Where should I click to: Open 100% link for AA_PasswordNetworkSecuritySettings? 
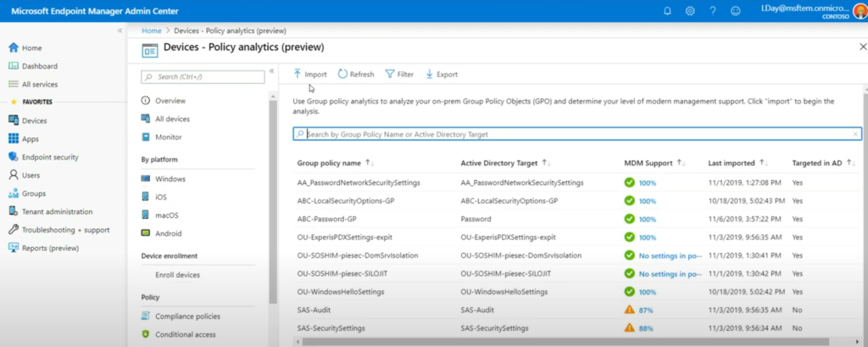pyautogui.click(x=647, y=182)
